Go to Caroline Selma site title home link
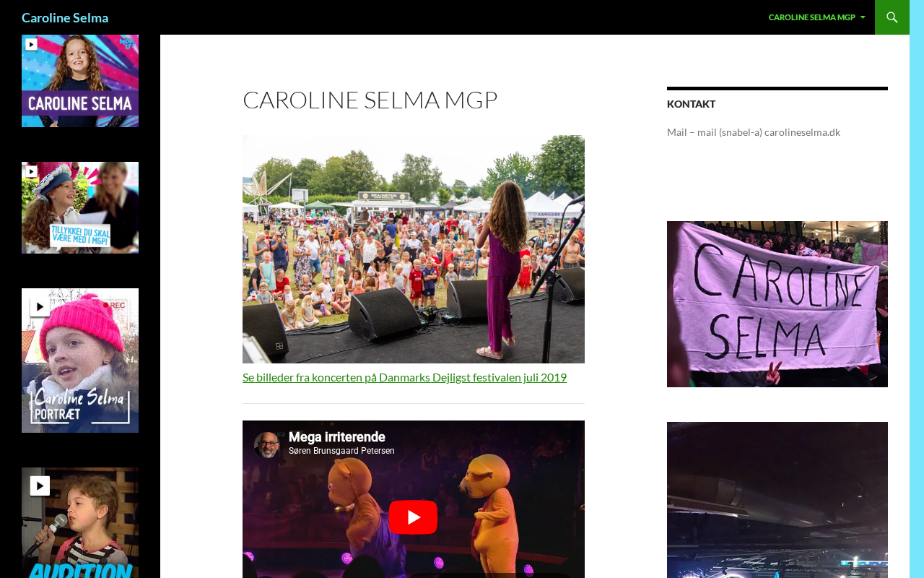This screenshot has height=578, width=924. (x=65, y=17)
